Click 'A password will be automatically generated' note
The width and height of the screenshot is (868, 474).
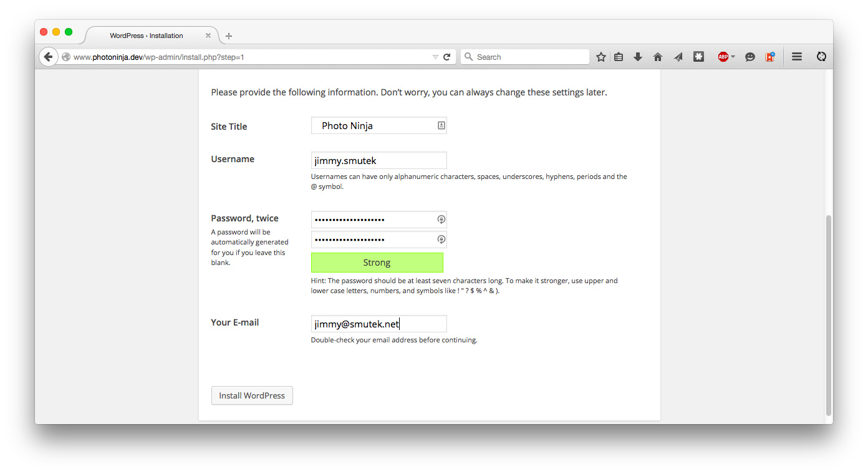[x=249, y=247]
